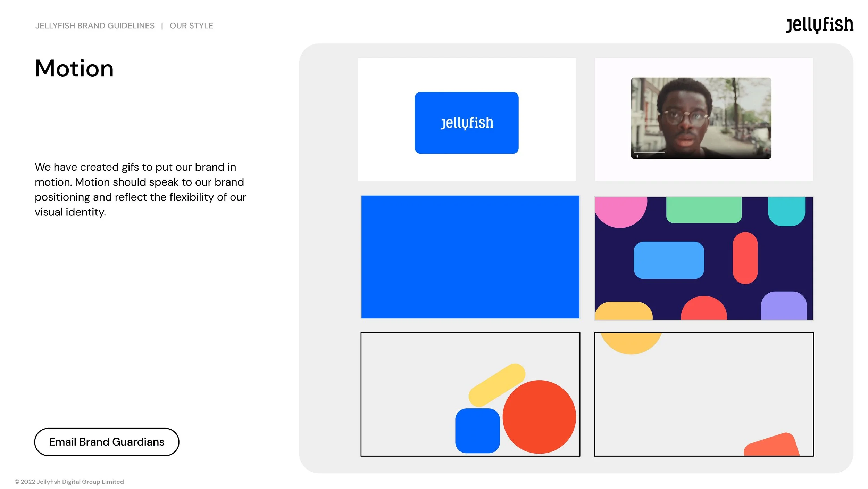Click the 2022 Jellyfish Digital Group copyright text
Image resolution: width=868 pixels, height=489 pixels.
[x=69, y=482]
